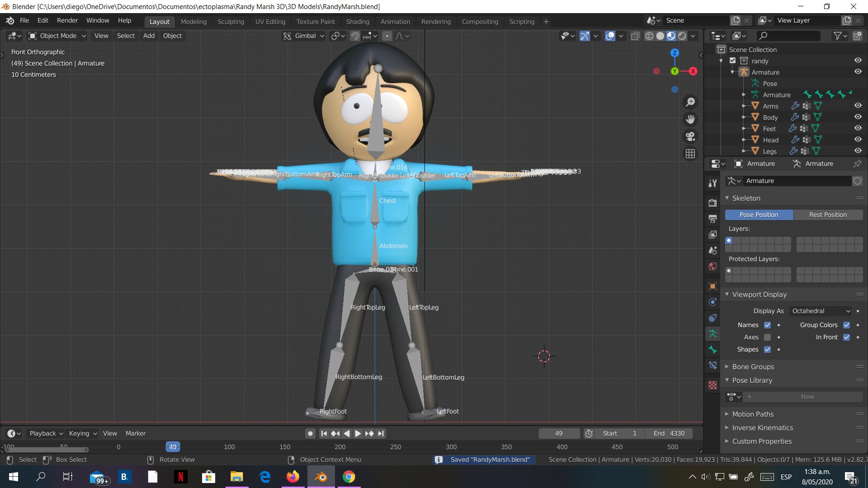
Task: Click the Rest Position button
Action: point(828,215)
